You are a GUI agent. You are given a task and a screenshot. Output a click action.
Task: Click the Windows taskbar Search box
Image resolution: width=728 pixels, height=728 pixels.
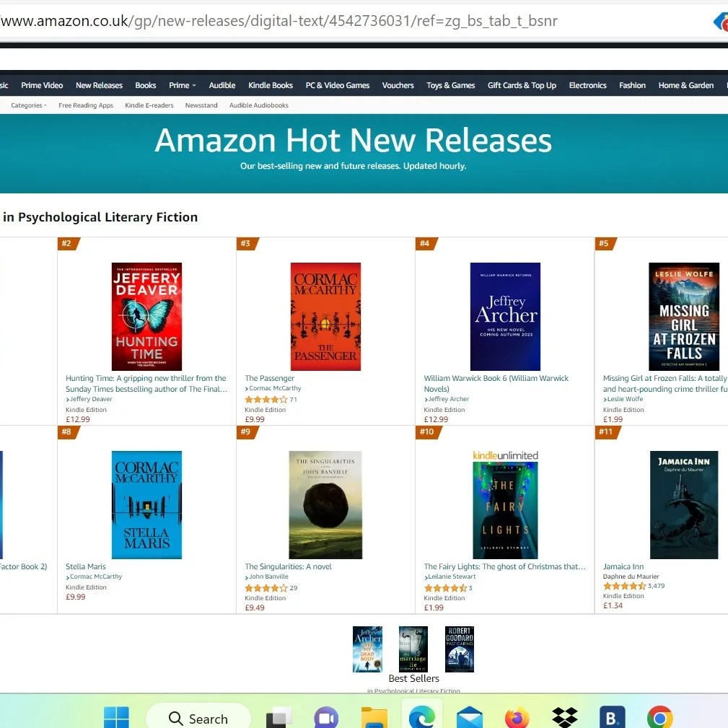click(198, 718)
